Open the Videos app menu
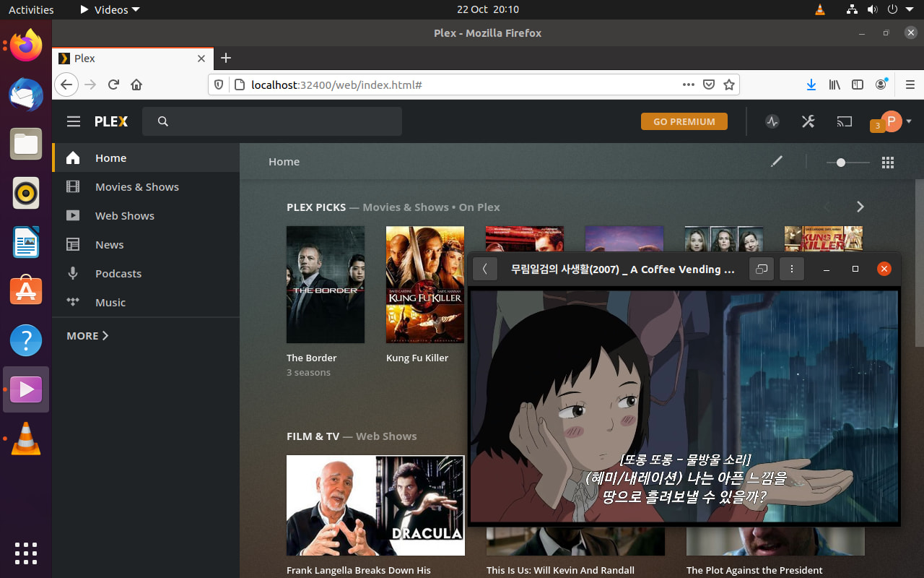This screenshot has height=578, width=924. pos(110,9)
